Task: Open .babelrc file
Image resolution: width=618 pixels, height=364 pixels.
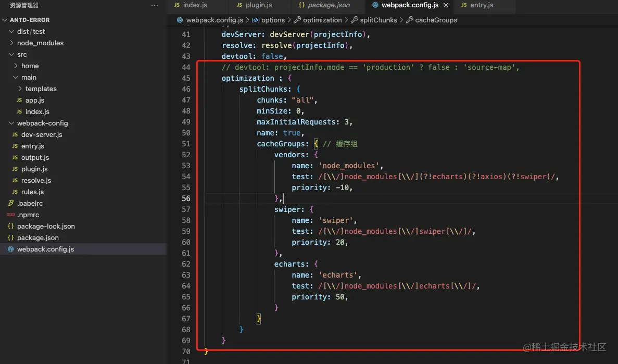Action: point(30,203)
